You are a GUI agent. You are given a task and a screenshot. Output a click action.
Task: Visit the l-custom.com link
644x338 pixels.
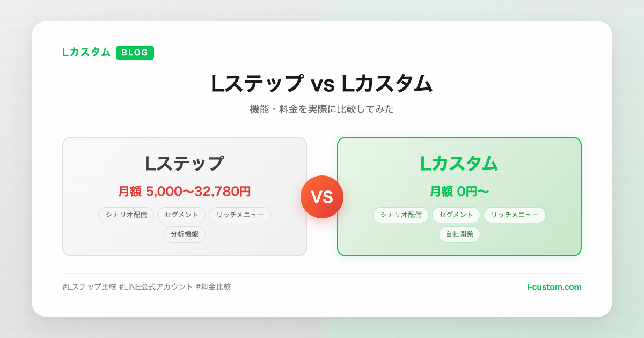pos(554,287)
